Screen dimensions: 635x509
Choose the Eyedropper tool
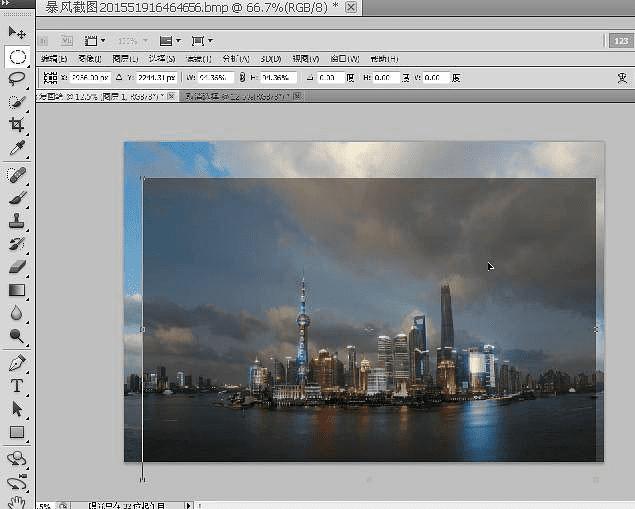(17, 148)
